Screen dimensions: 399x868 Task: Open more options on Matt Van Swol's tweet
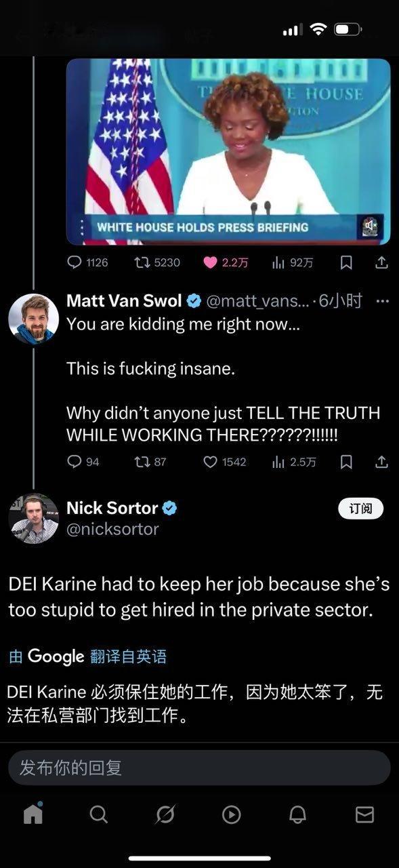click(x=383, y=300)
